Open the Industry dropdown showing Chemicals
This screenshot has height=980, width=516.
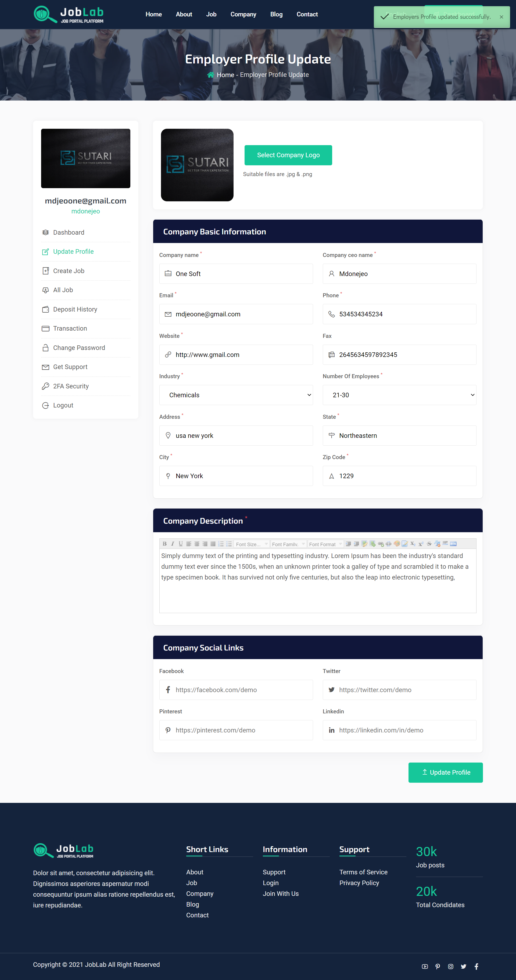[236, 395]
